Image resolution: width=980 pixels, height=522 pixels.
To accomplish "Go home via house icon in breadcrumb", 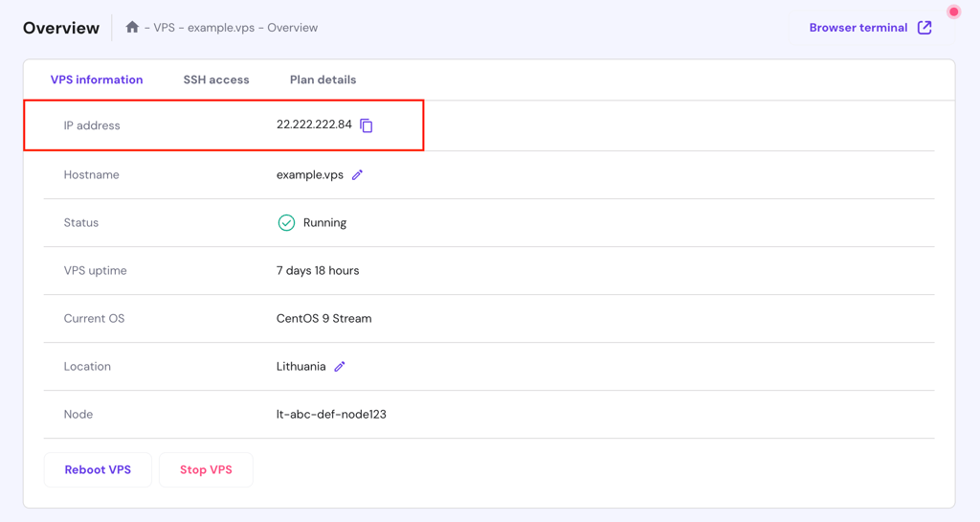I will coord(132,27).
